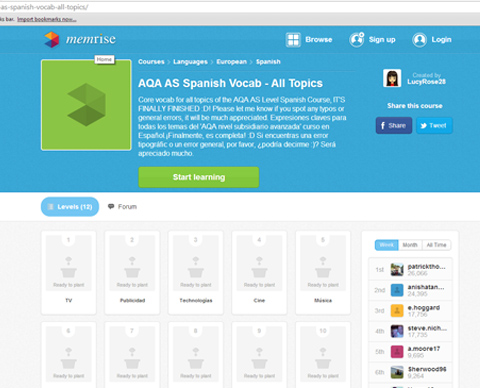Screen dimensions: 480x388
Task: Click the Sign up text
Action: coord(382,40)
